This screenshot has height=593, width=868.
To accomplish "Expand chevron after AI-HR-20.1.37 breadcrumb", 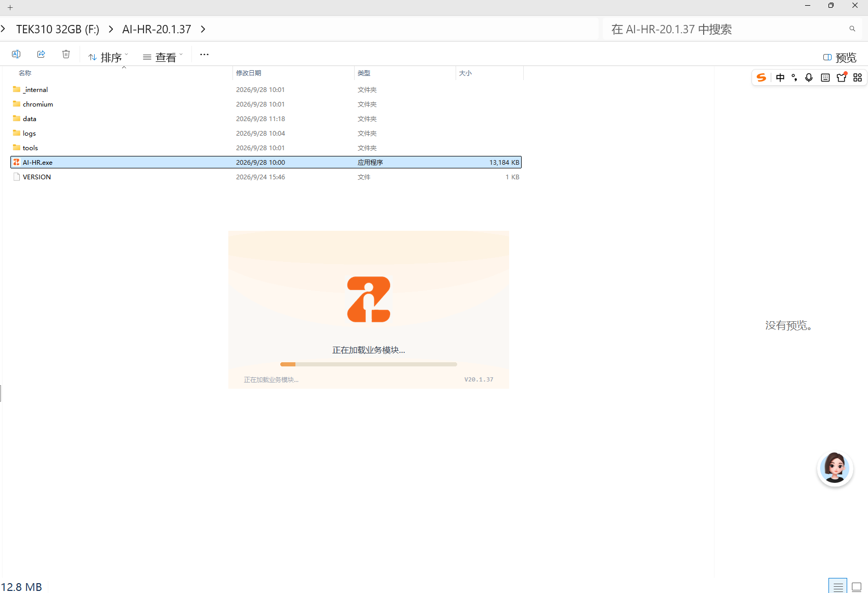I will tap(203, 29).
